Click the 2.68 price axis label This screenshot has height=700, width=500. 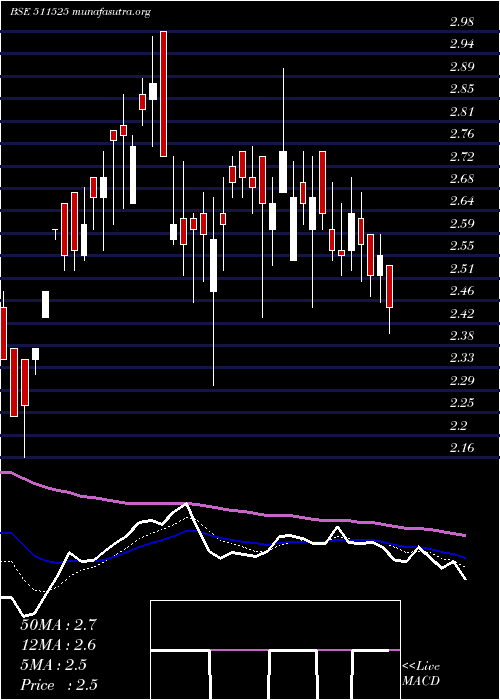[x=462, y=179]
